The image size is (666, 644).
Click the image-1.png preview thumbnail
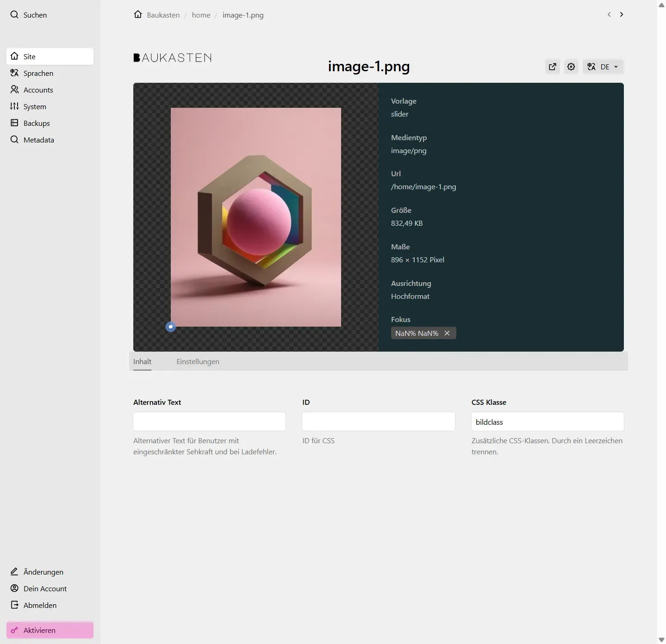(x=255, y=217)
